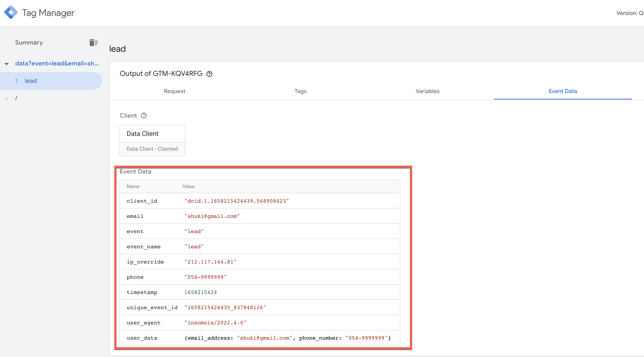Viewport: 644px width, 357px height.
Task: Expand the '/' request entry
Action: (x=7, y=99)
